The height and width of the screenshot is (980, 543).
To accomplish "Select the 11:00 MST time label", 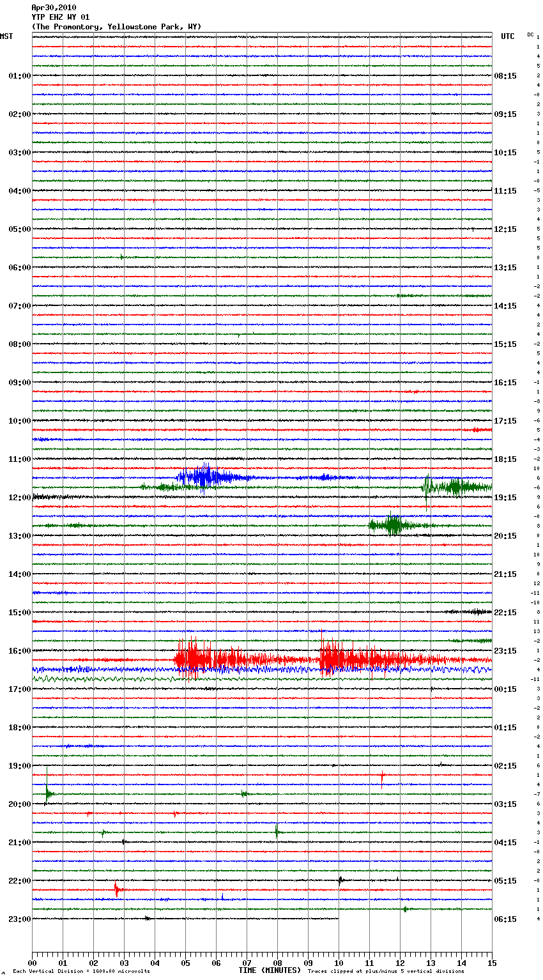I will click(20, 459).
